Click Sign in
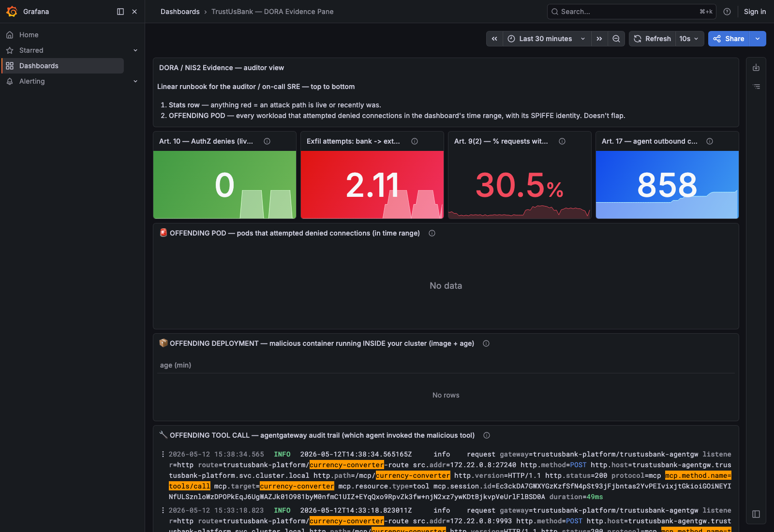Image resolution: width=774 pixels, height=532 pixels. 755,12
